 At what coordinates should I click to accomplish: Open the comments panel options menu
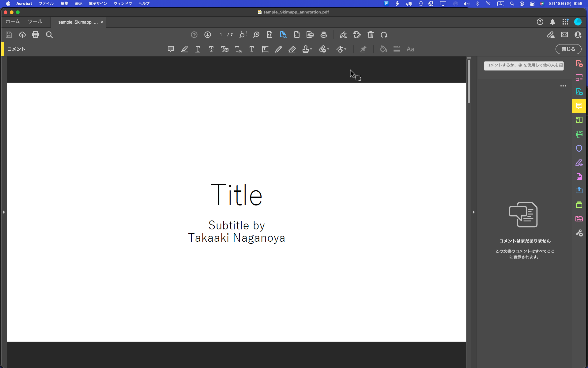[x=563, y=86]
